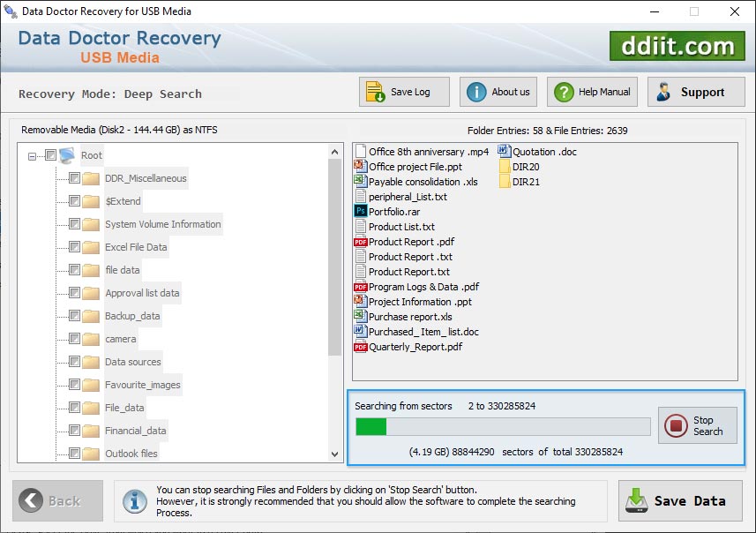Select the Portfolio.rar archive icon
The image size is (756, 533).
pos(362,212)
